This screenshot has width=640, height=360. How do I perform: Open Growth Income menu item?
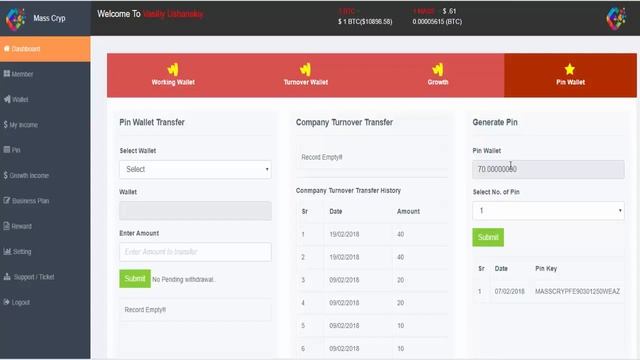[x=45, y=175]
